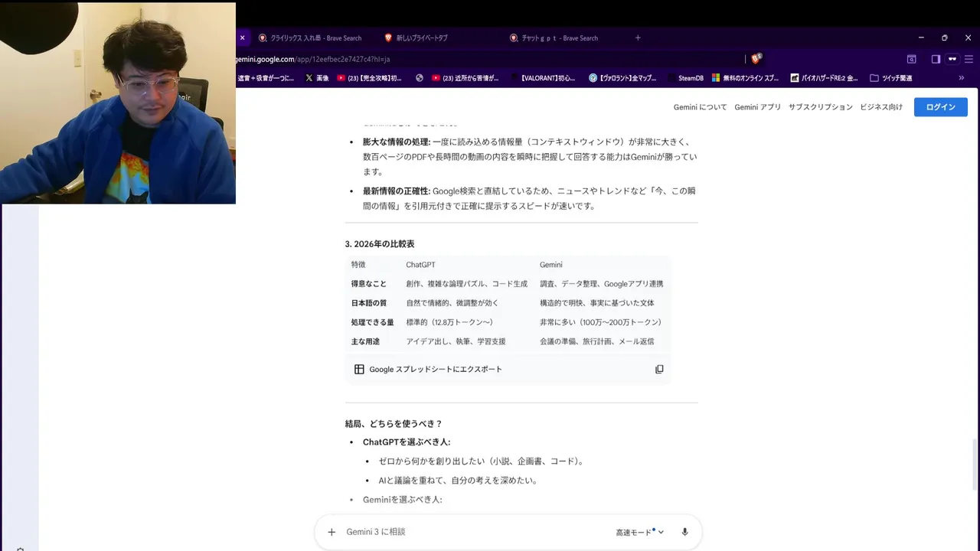This screenshot has height=551, width=980.
Task: Open the globe icon bookmark
Action: click(420, 78)
